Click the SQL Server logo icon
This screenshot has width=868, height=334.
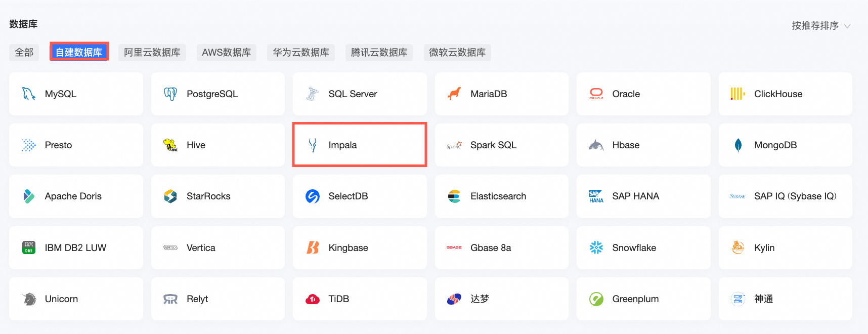(x=313, y=94)
